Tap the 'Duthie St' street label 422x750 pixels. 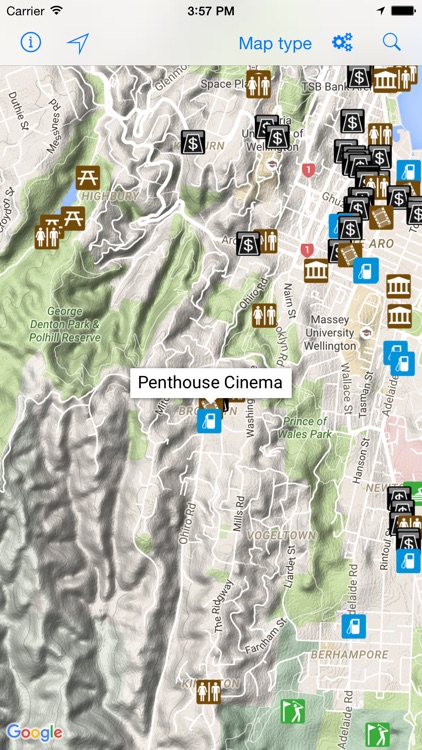(x=19, y=110)
